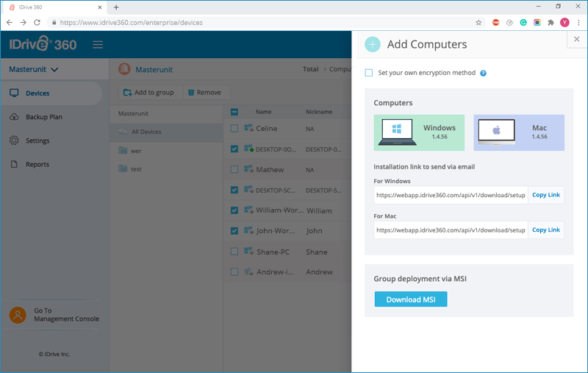The width and height of the screenshot is (588, 373).
Task: Copy Link for Mac installer
Action: point(545,230)
